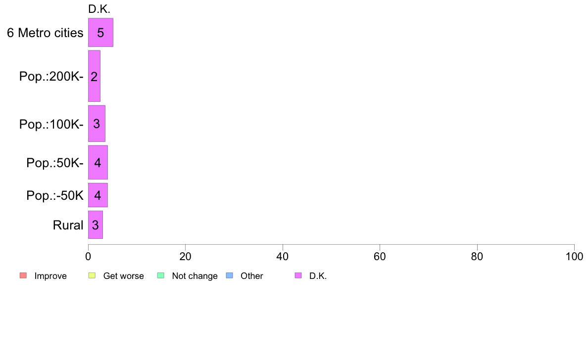
Task: Click the D.K. column header above bars
Action: (99, 9)
